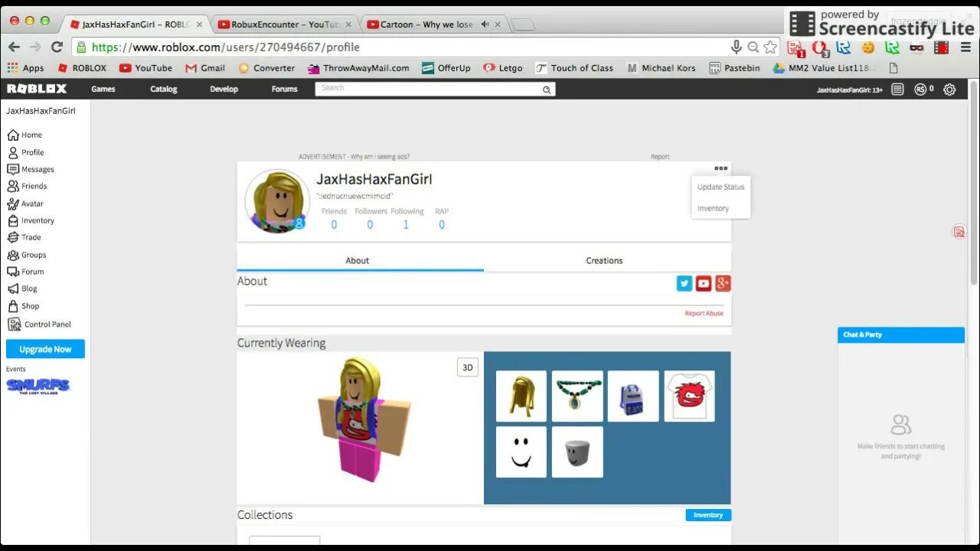The image size is (980, 551).
Task: Reload the page with the refresh icon
Action: tap(56, 47)
